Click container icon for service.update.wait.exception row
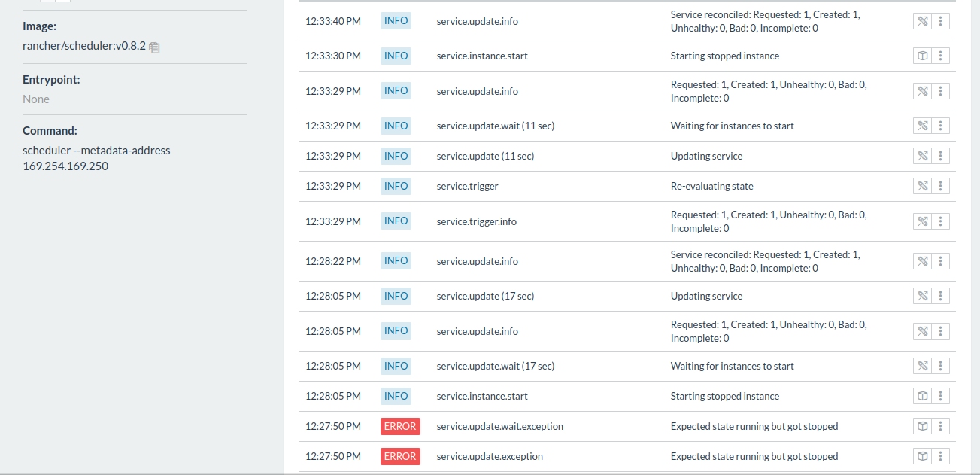980x475 pixels. coord(922,426)
